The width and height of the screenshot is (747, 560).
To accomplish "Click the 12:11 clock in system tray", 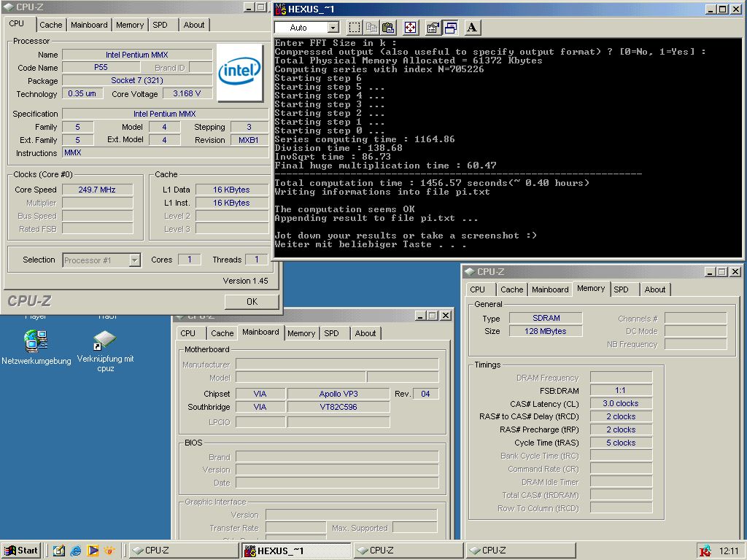I will click(729, 551).
